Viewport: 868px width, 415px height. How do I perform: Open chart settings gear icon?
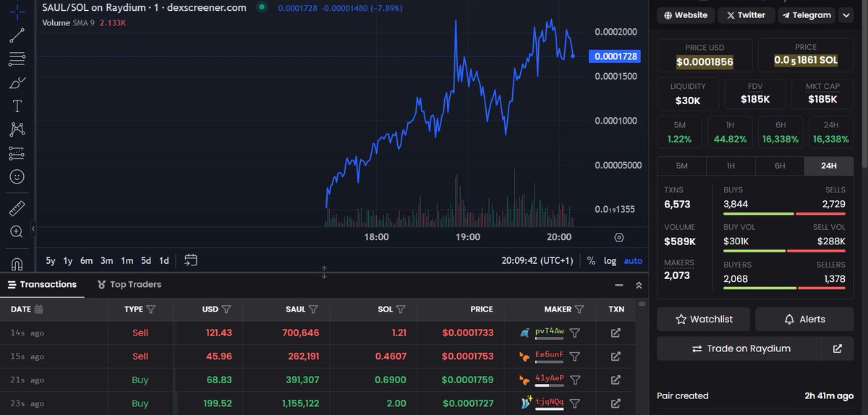pos(619,237)
